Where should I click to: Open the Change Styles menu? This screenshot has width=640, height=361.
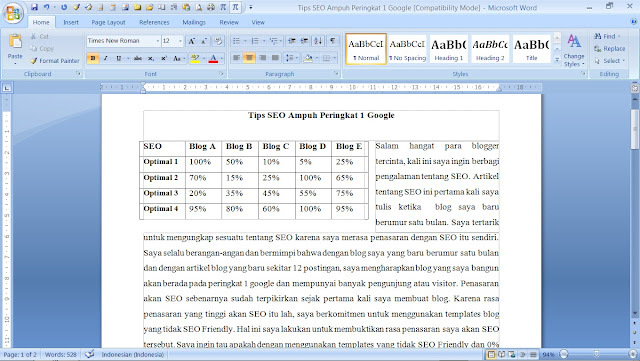pyautogui.click(x=574, y=50)
